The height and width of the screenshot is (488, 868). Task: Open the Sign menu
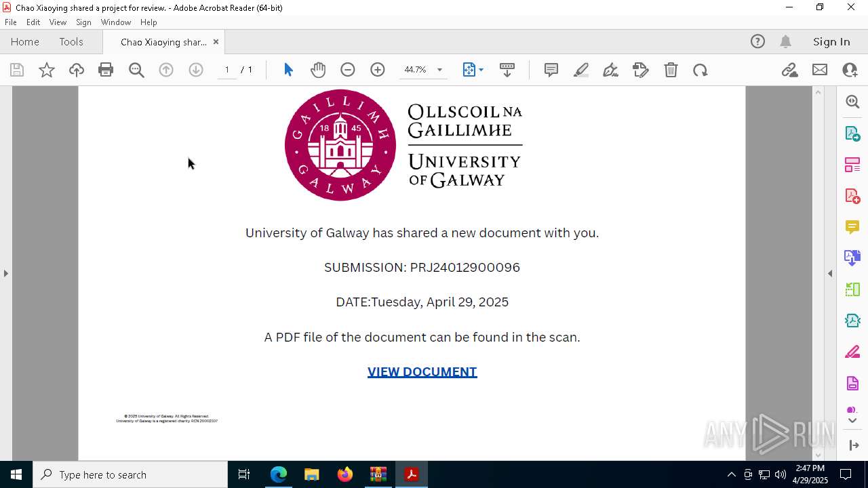point(83,22)
